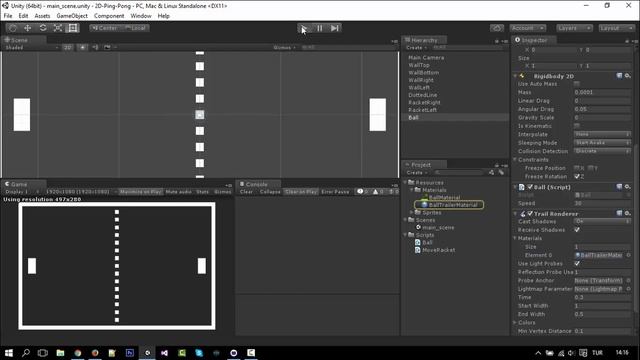The height and width of the screenshot is (360, 640).
Task: Open taskbar search
Action: pyautogui.click(x=26, y=353)
